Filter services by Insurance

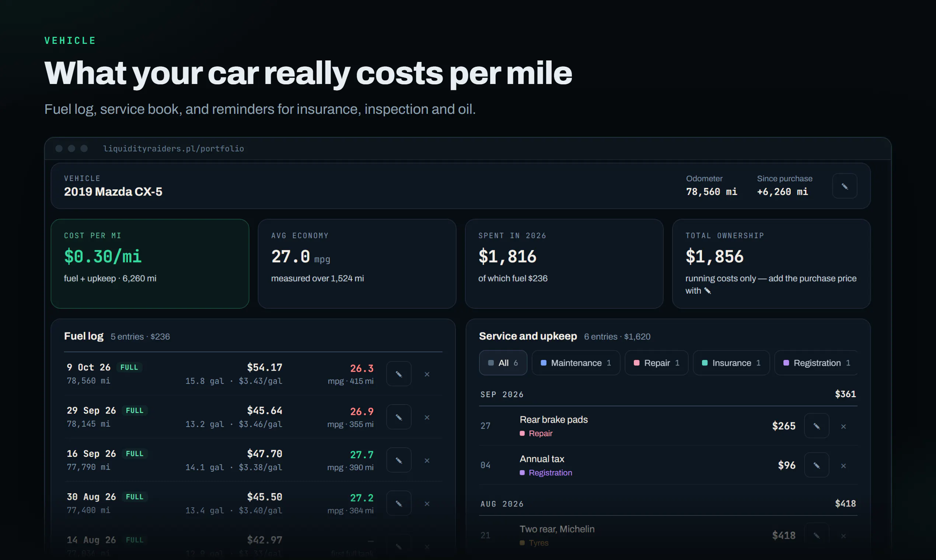[731, 363]
